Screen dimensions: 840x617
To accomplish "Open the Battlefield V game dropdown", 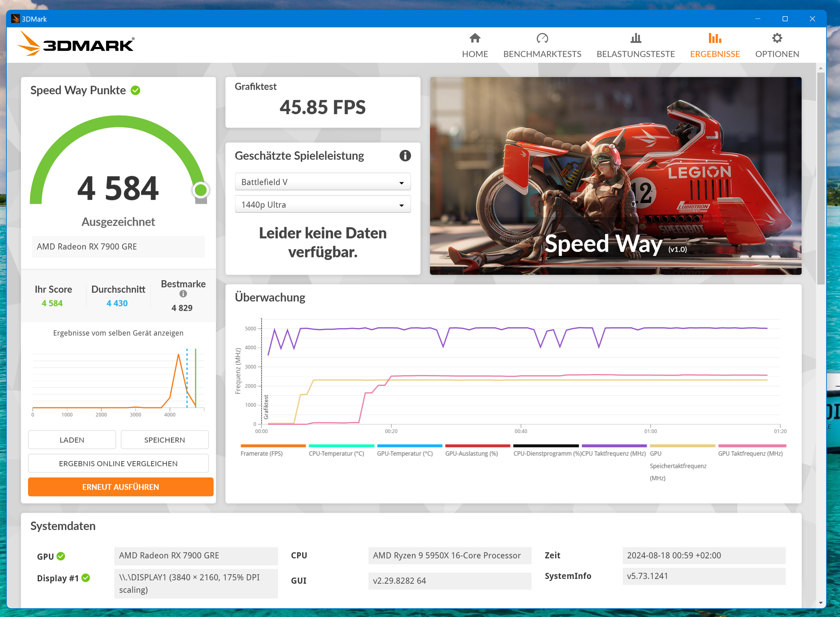I will (323, 182).
